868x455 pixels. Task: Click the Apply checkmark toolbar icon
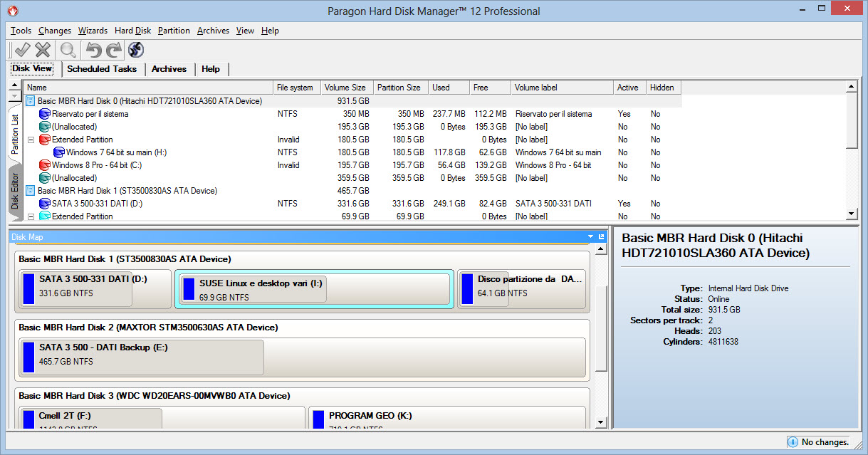click(22, 49)
